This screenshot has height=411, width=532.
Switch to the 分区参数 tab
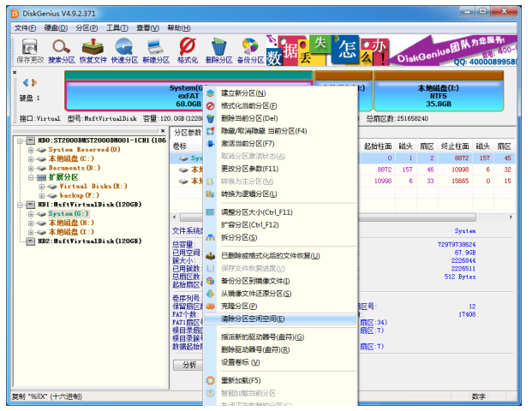(x=188, y=133)
